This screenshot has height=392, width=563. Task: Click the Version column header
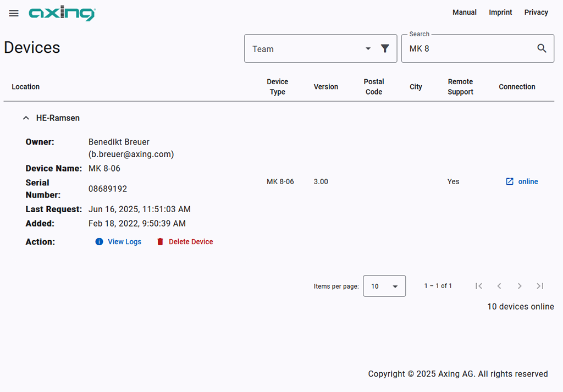point(326,86)
